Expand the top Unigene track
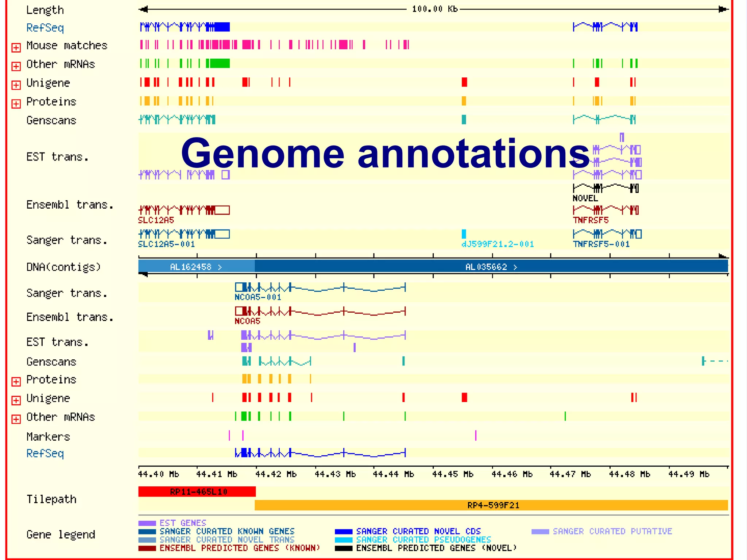The width and height of the screenshot is (747, 560). [16, 85]
